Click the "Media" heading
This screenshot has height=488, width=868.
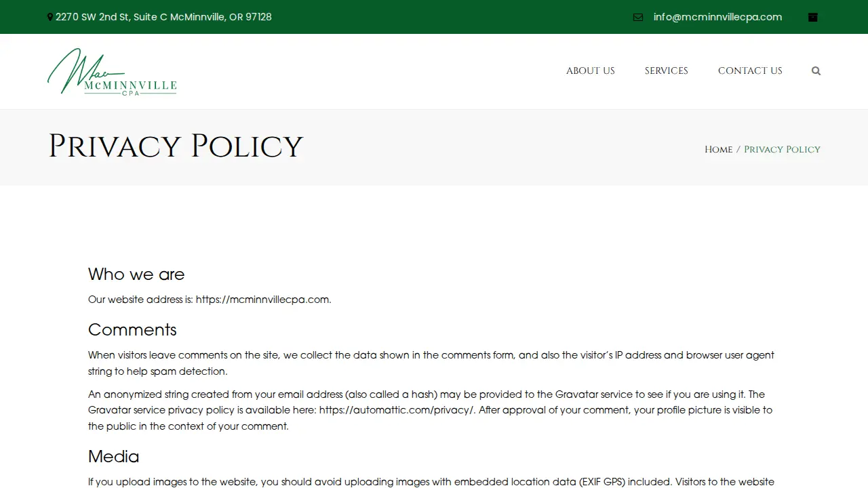click(x=113, y=456)
